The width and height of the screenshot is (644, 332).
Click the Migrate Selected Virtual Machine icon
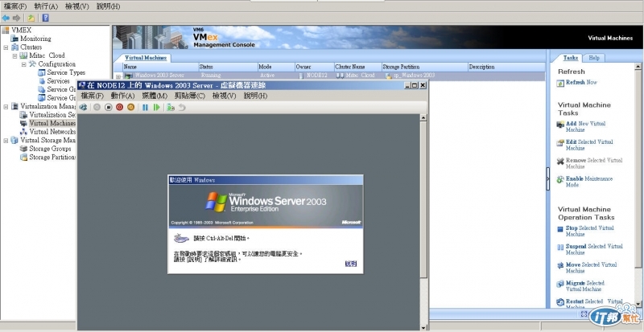pyautogui.click(x=560, y=284)
